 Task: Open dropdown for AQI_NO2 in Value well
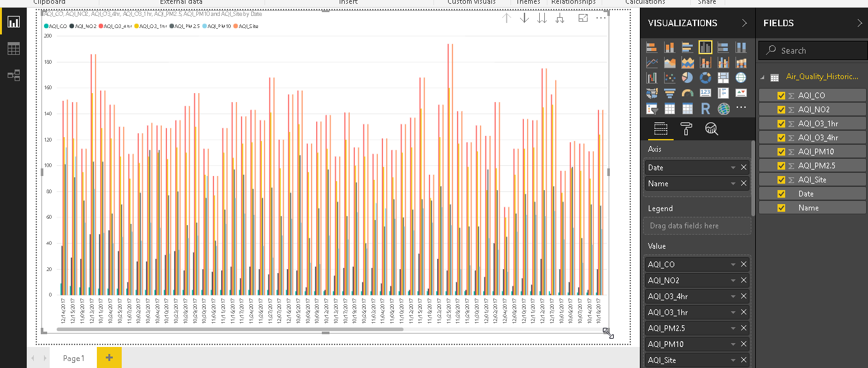click(734, 281)
